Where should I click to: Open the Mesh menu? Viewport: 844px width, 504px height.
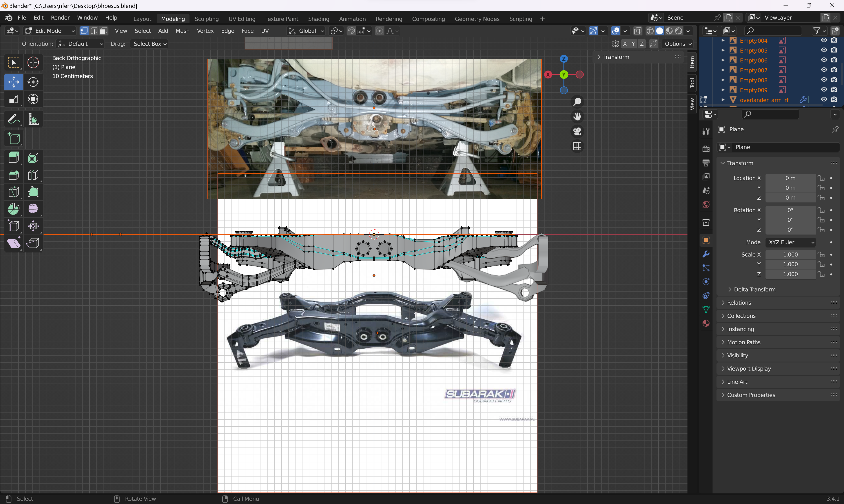click(182, 31)
